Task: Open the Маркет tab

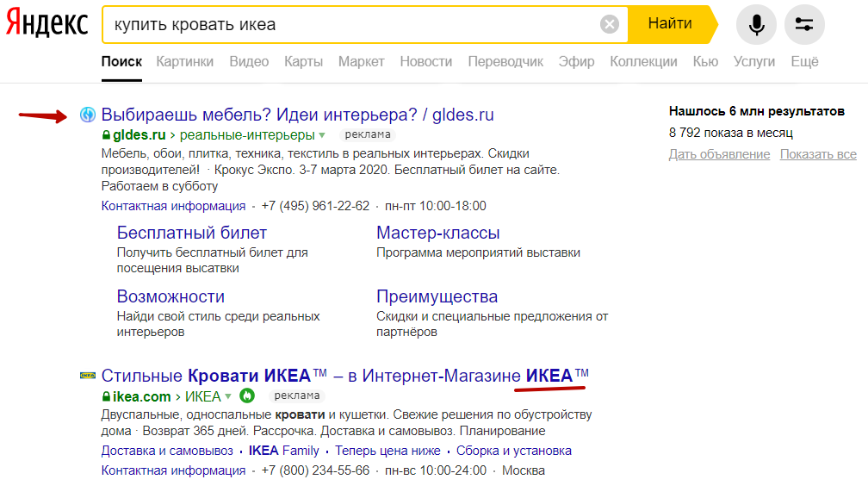Action: [x=362, y=61]
